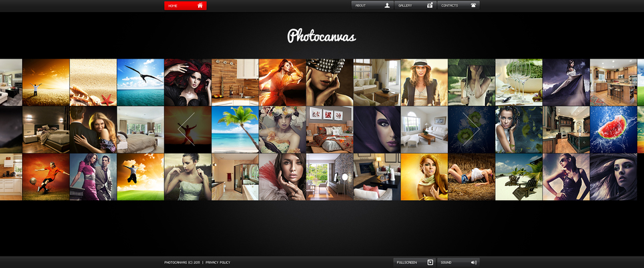
Task: Open the wine glasses photo
Action: 519,83
